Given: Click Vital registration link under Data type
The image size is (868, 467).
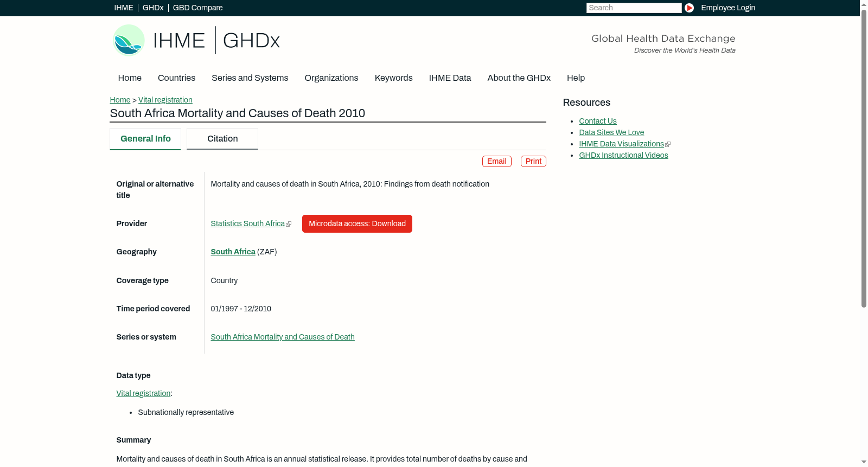Looking at the screenshot, I should coord(143,393).
